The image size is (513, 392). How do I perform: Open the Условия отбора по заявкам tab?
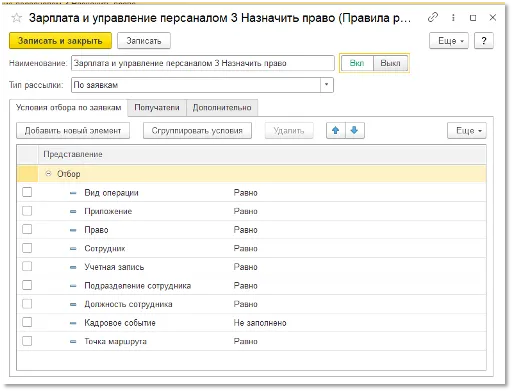click(68, 108)
